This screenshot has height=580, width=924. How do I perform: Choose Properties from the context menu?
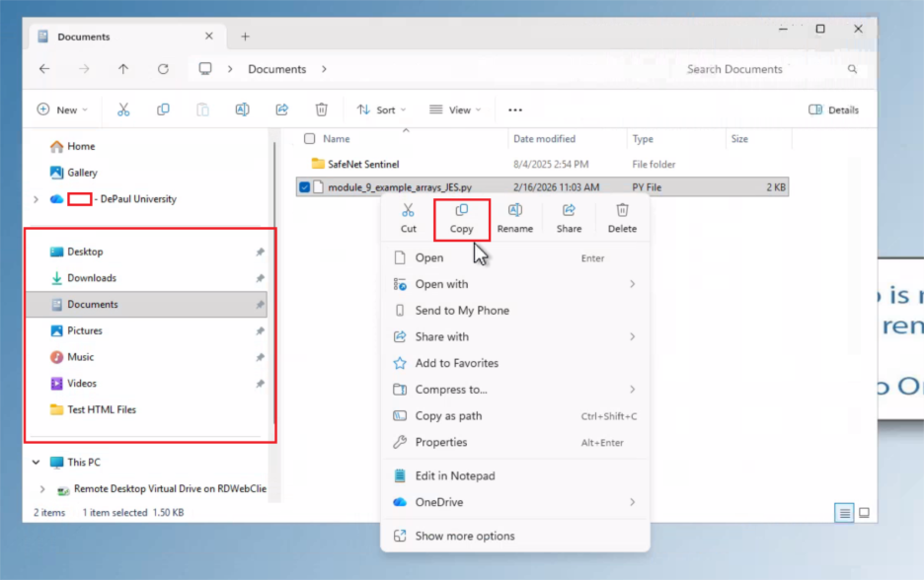click(440, 442)
